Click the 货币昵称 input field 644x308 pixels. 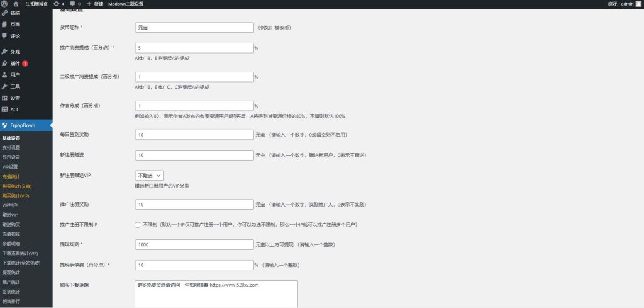[194, 28]
